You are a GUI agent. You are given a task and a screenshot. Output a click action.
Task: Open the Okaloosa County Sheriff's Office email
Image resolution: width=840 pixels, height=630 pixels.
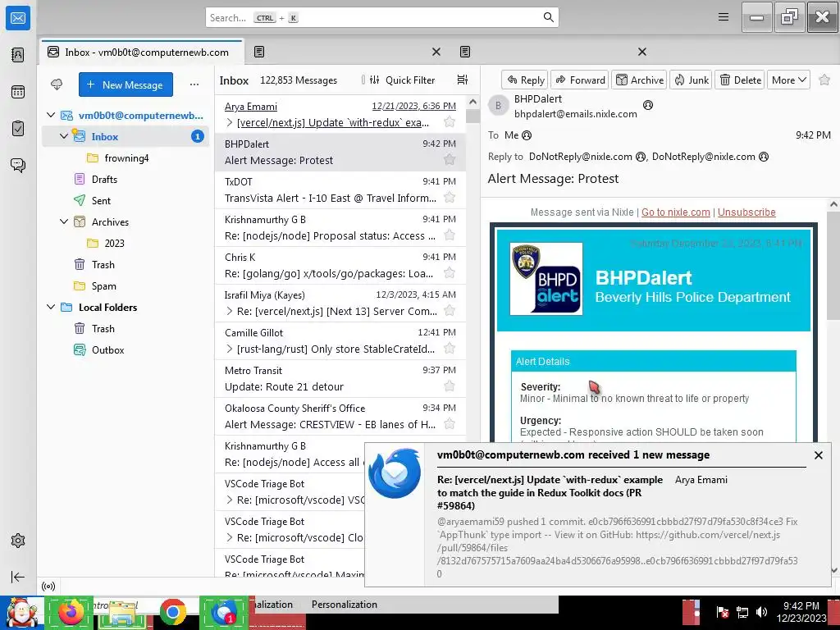click(x=340, y=416)
